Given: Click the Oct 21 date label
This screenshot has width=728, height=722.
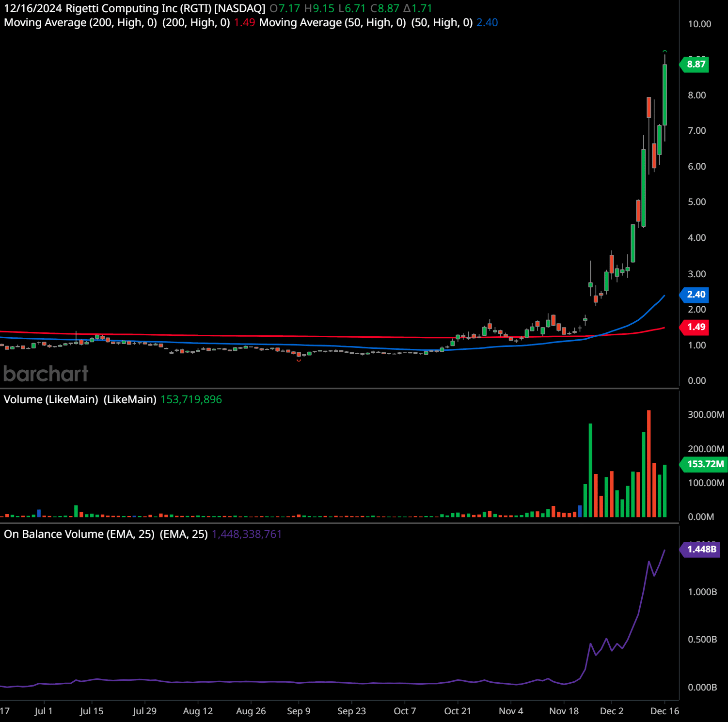Looking at the screenshot, I should tap(458, 711).
